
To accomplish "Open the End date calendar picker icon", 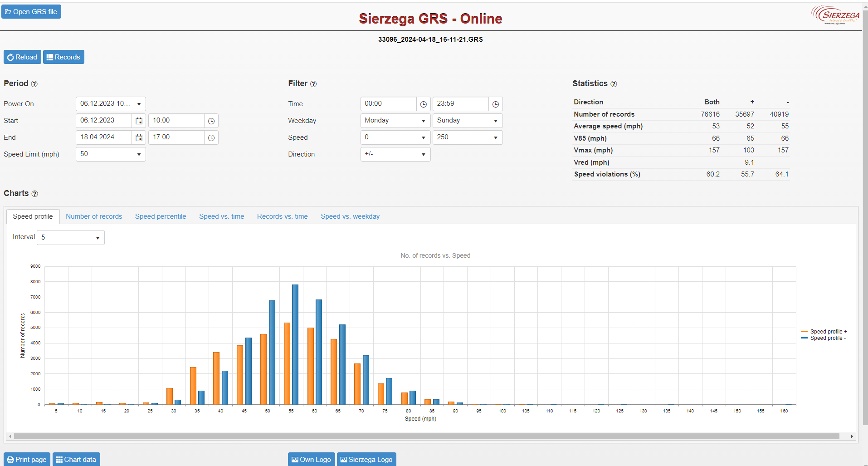I will click(x=139, y=137).
